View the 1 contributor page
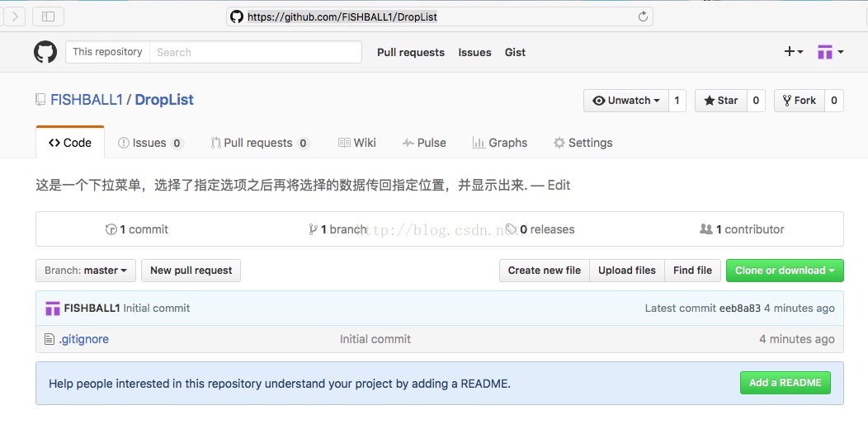Image resolution: width=868 pixels, height=443 pixels. [x=742, y=229]
